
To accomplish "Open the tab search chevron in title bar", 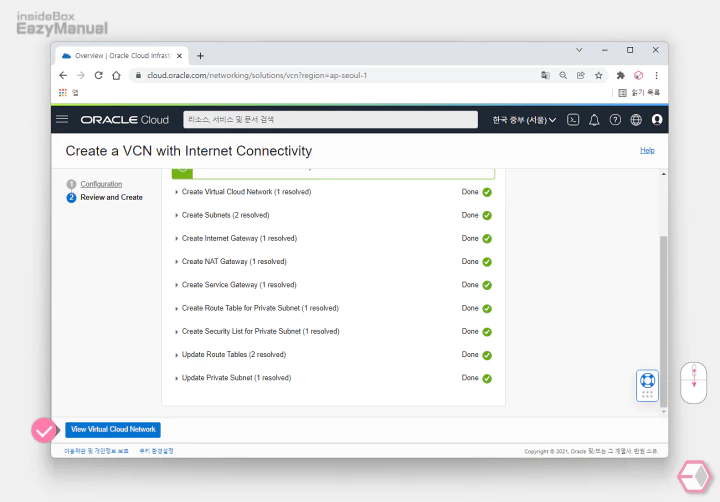I will click(579, 50).
